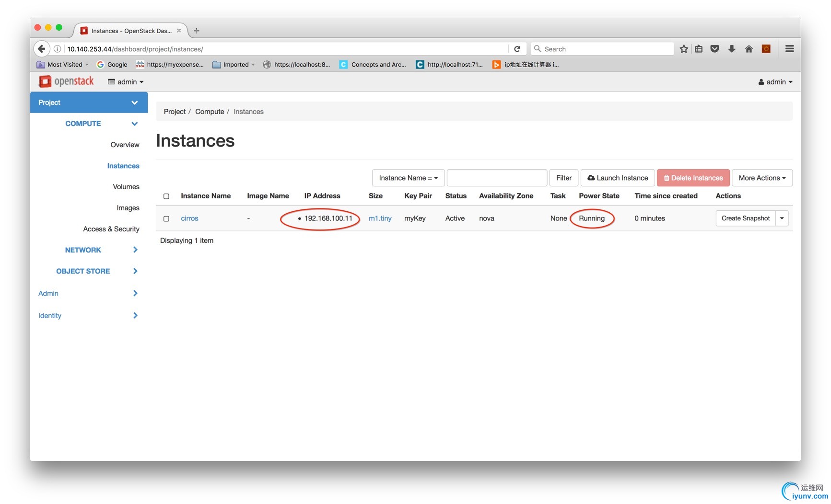The image size is (831, 504).
Task: Click the Project breadcrumb link
Action: (175, 112)
